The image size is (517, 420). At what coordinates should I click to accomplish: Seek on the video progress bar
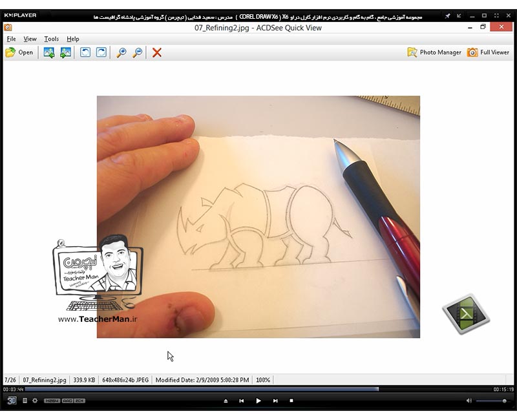258,389
